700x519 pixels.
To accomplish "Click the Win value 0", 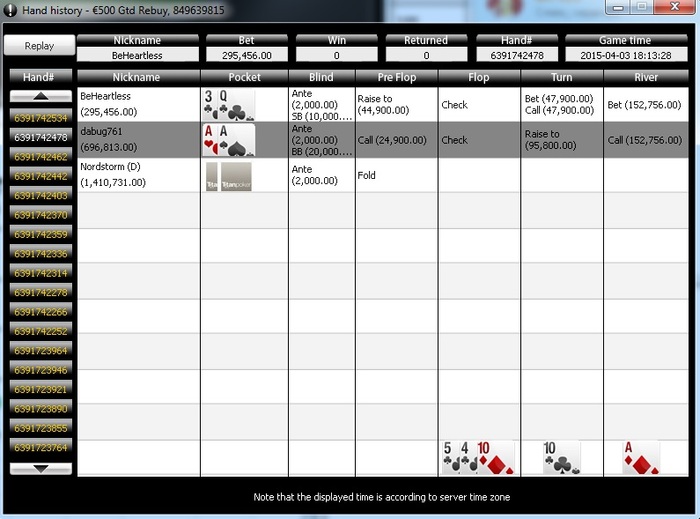I will (337, 55).
